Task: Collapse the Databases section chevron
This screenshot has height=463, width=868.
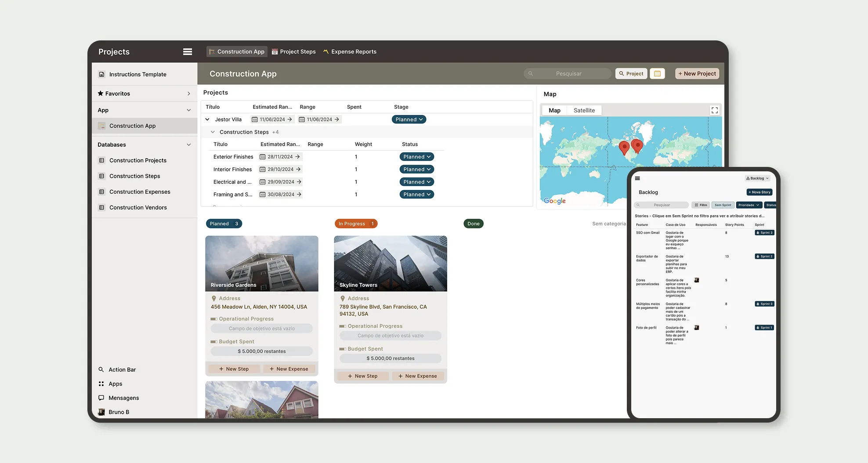Action: coord(189,145)
